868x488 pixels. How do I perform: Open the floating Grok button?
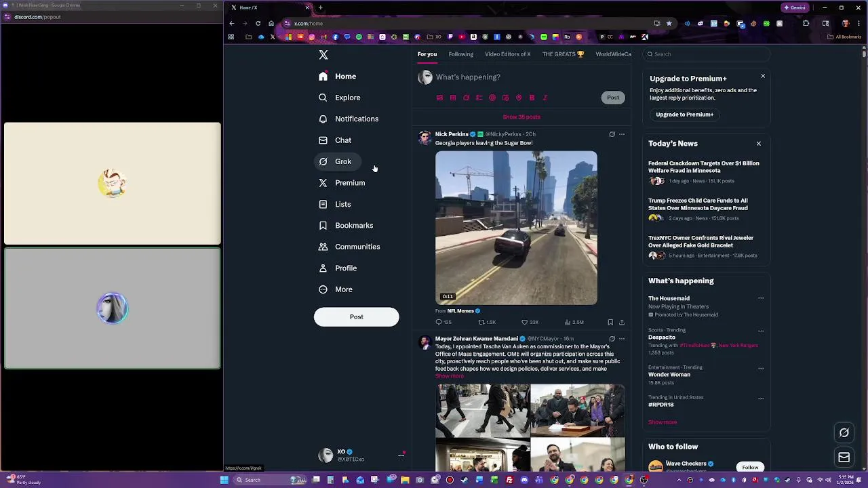pos(844,432)
